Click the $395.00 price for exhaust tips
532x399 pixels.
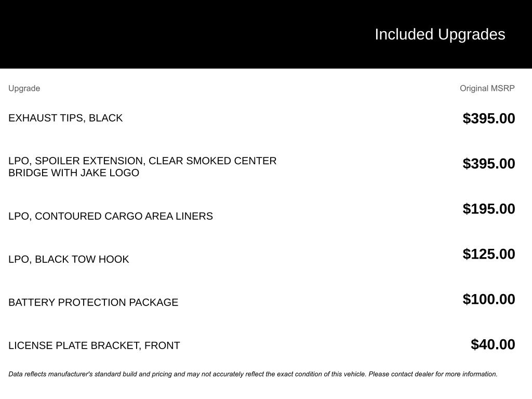489,118
